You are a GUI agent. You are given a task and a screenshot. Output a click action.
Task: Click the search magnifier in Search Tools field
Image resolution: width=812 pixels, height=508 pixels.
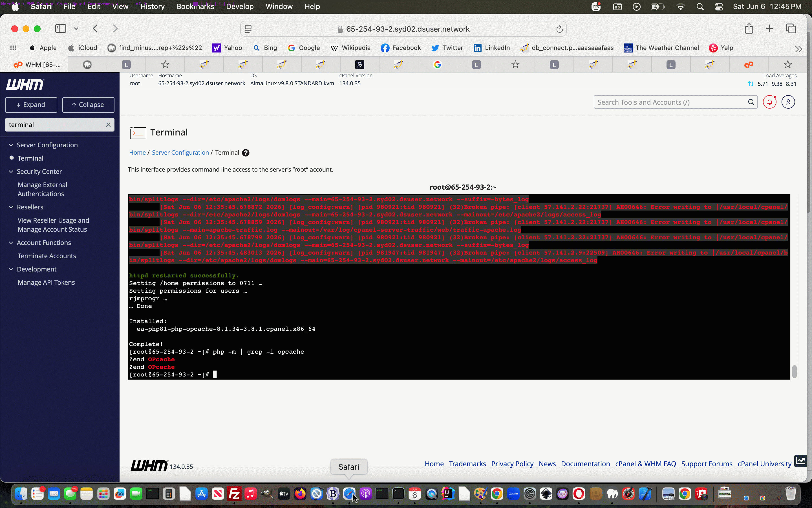751,102
